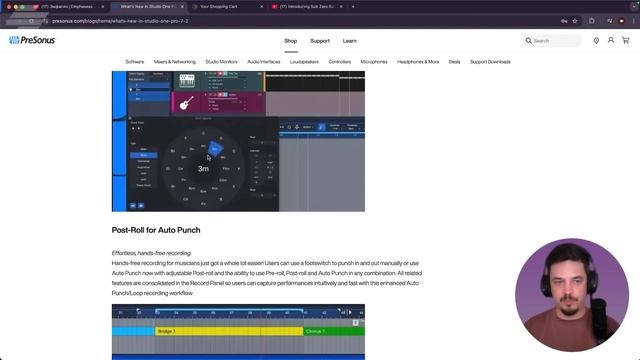Click the PreSonus logo
This screenshot has width=640, height=360.
point(32,40)
